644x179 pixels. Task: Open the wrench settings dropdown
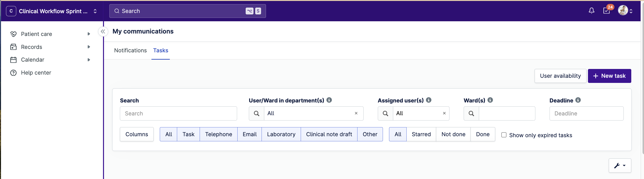click(620, 166)
